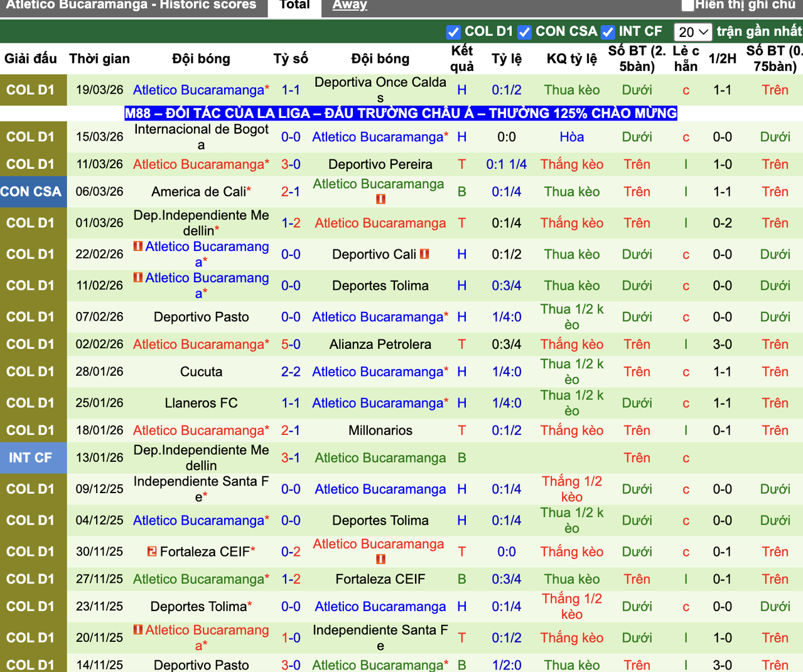The width and height of the screenshot is (803, 672).
Task: Click red card icon before Atletico Bucaramanga 11/02/26
Action: coord(138,277)
